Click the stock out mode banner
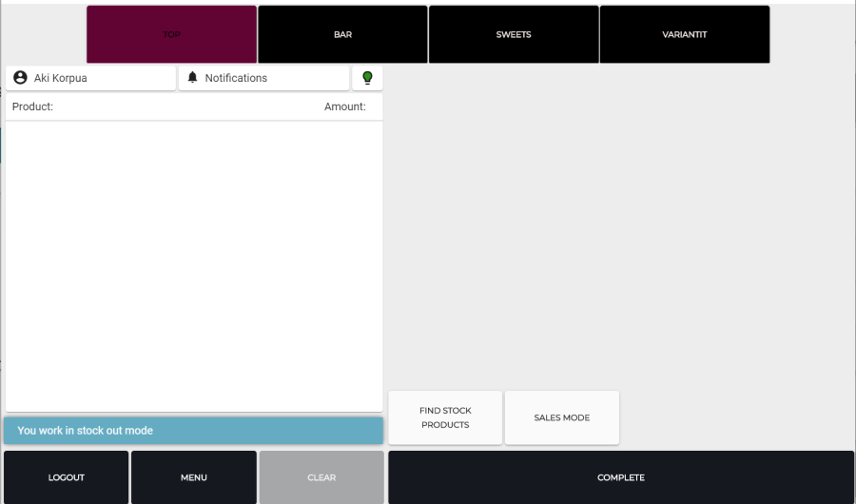The width and height of the screenshot is (856, 504). pyautogui.click(x=194, y=431)
